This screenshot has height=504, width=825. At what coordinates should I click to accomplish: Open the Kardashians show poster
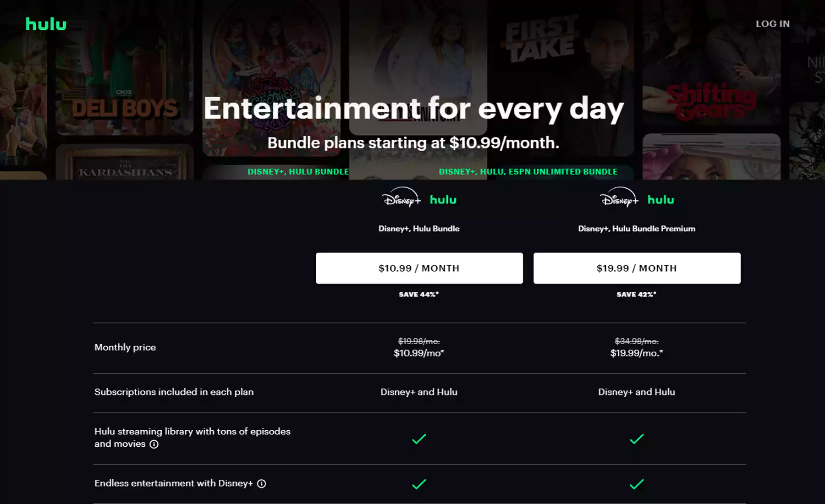pyautogui.click(x=124, y=163)
